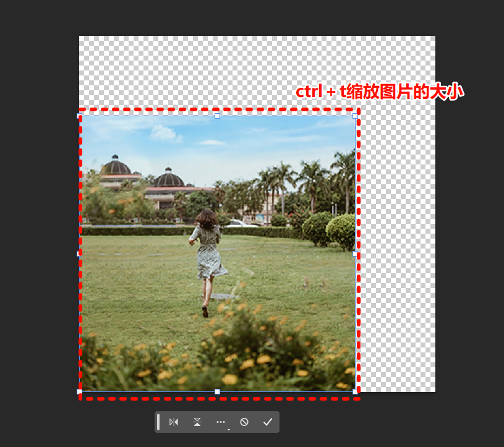
Task: Click the bottom-center anchor handle
Action: (217, 392)
